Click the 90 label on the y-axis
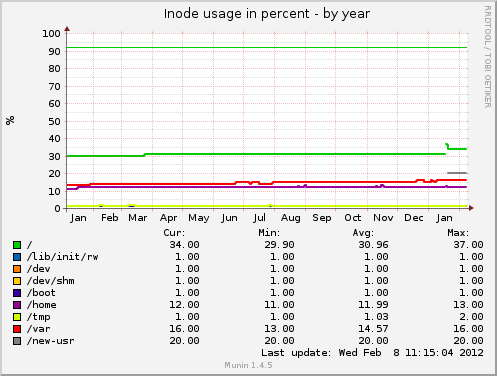The height and width of the screenshot is (376, 497). [54, 51]
